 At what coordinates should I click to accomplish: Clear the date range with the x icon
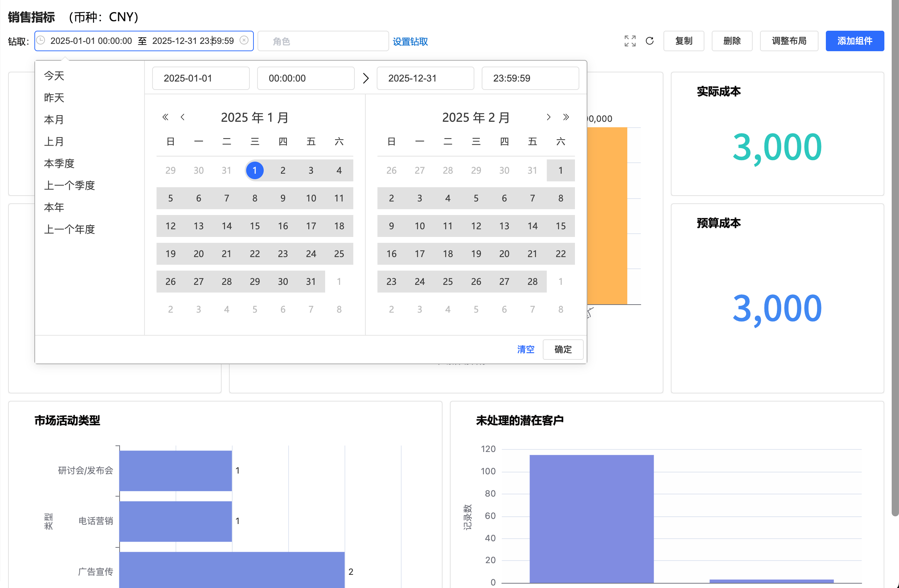pyautogui.click(x=244, y=41)
